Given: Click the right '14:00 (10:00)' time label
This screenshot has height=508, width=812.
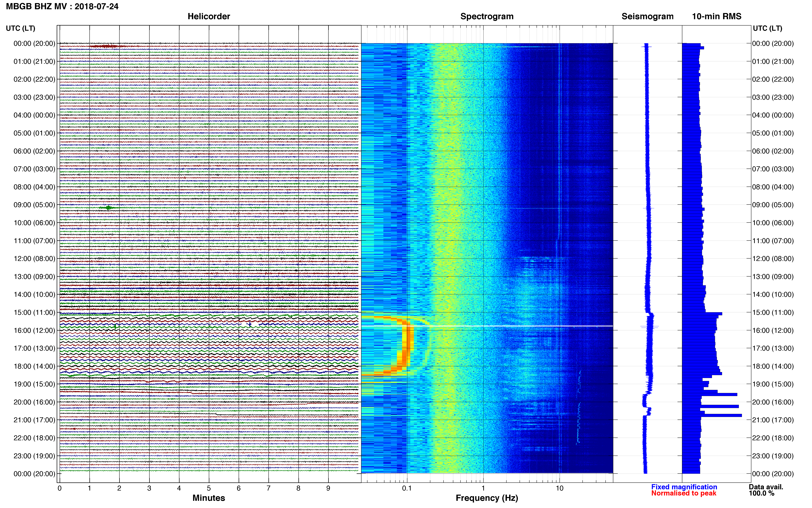Looking at the screenshot, I should [773, 295].
